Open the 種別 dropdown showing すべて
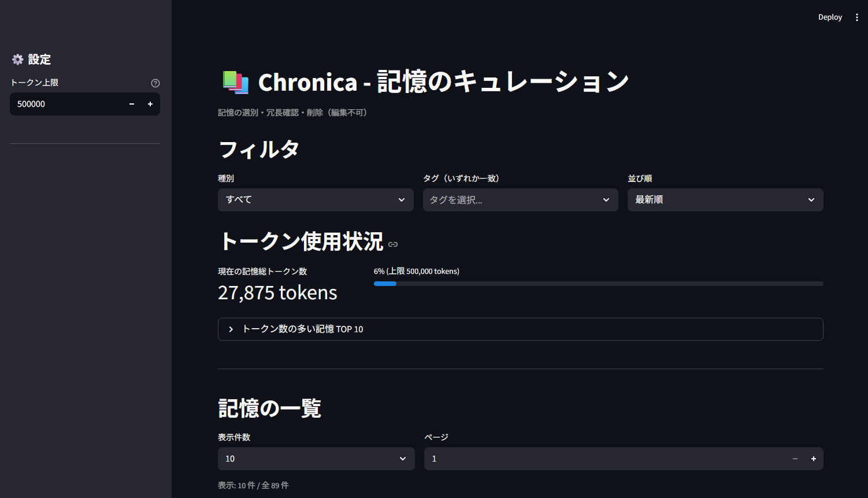 click(x=316, y=199)
